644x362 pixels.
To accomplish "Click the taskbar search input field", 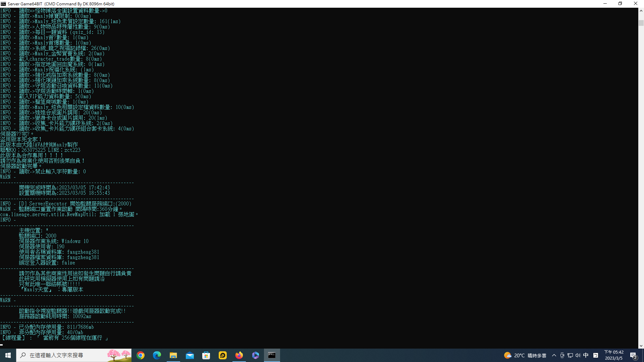I will [74, 355].
